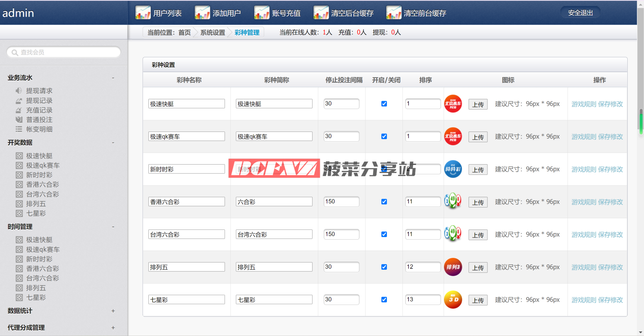Click the 清空后台缓存 chart icon

tap(321, 13)
